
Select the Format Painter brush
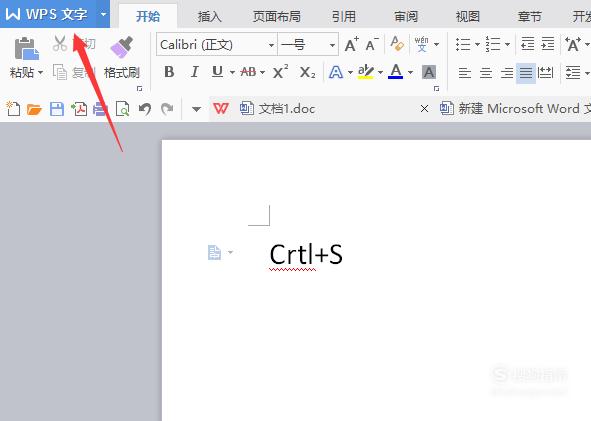(x=121, y=47)
